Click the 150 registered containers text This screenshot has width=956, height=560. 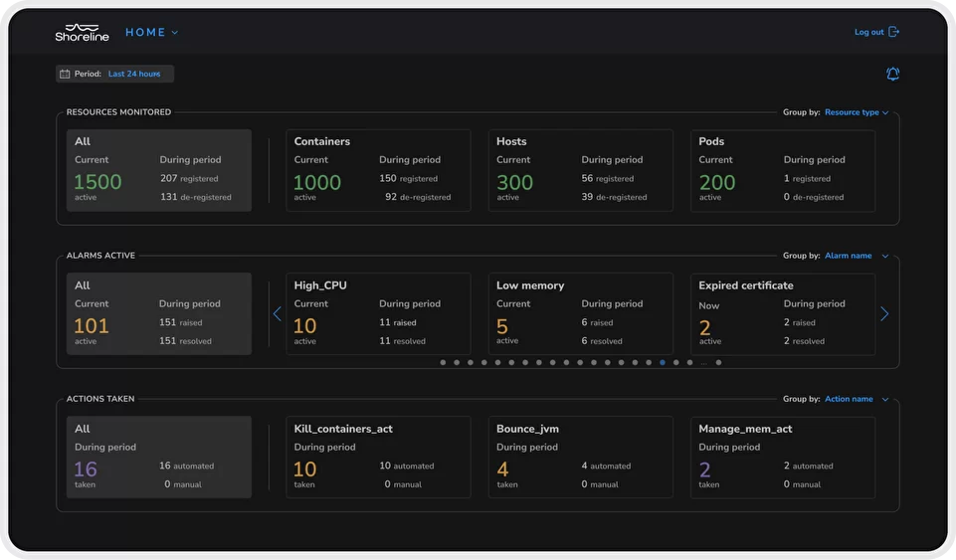click(x=409, y=178)
